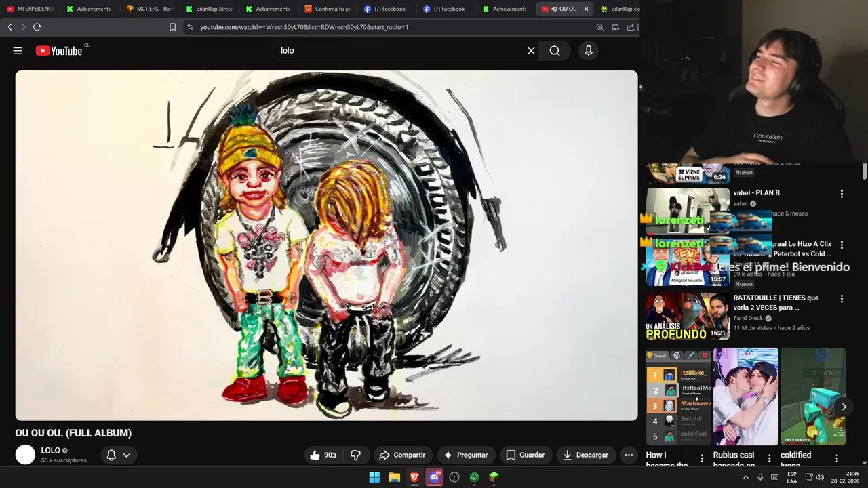Click the magnifier search button
The width and height of the screenshot is (868, 488).
pyautogui.click(x=555, y=51)
